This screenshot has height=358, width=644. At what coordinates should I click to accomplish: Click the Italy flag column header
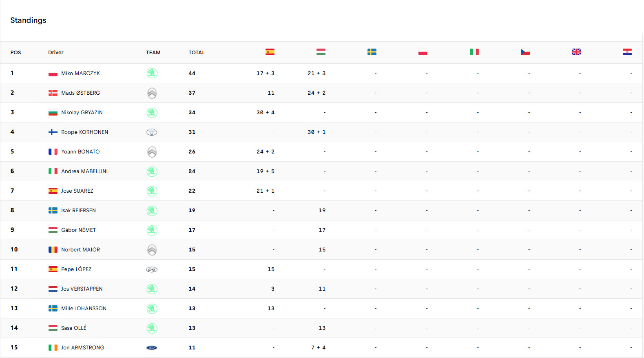(474, 52)
